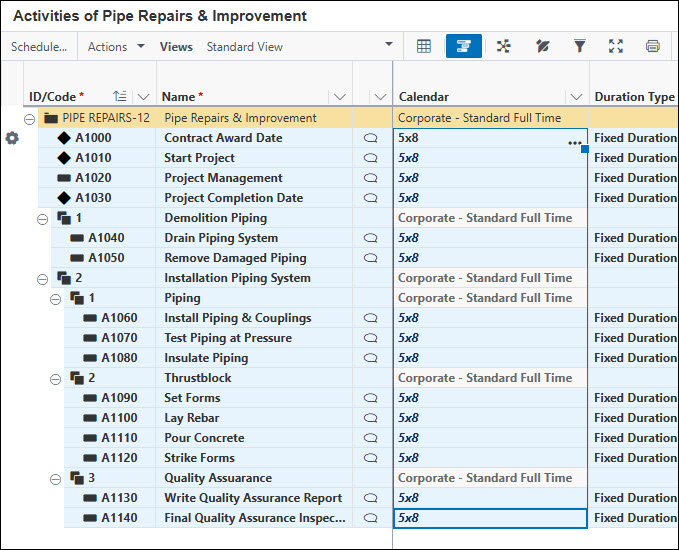Collapse the Piping WBS group
This screenshot has width=679, height=550.
coord(55,299)
